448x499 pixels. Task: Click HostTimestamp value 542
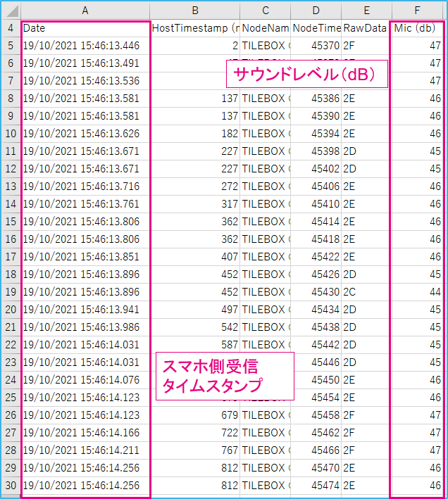click(x=195, y=327)
